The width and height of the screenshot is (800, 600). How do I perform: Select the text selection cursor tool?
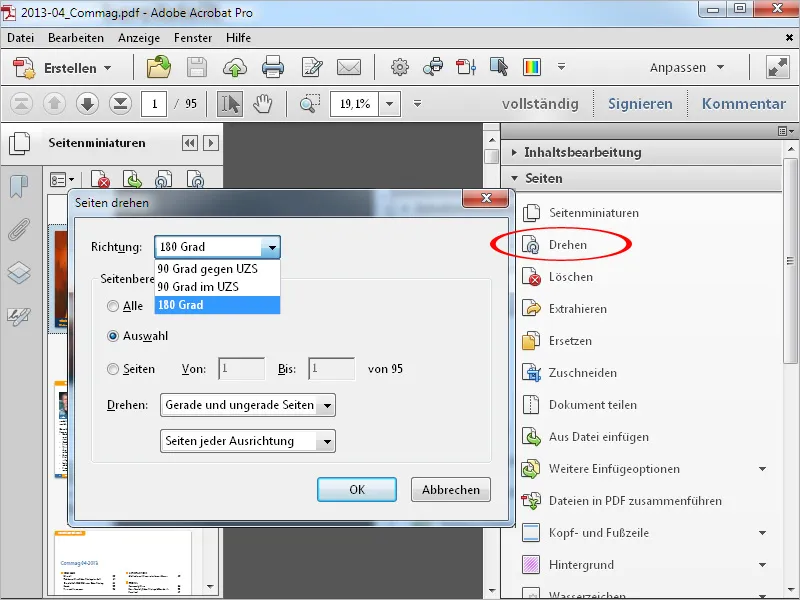point(230,104)
